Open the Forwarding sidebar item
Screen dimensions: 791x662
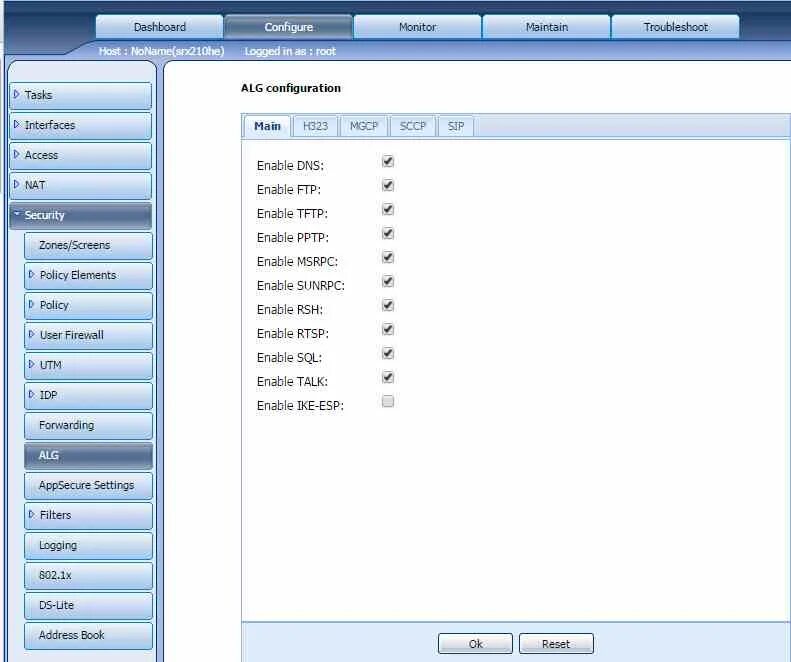pyautogui.click(x=88, y=425)
